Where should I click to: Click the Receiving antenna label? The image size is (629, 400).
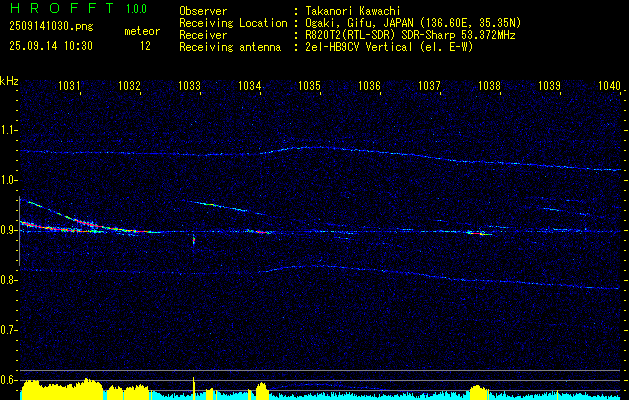(230, 47)
